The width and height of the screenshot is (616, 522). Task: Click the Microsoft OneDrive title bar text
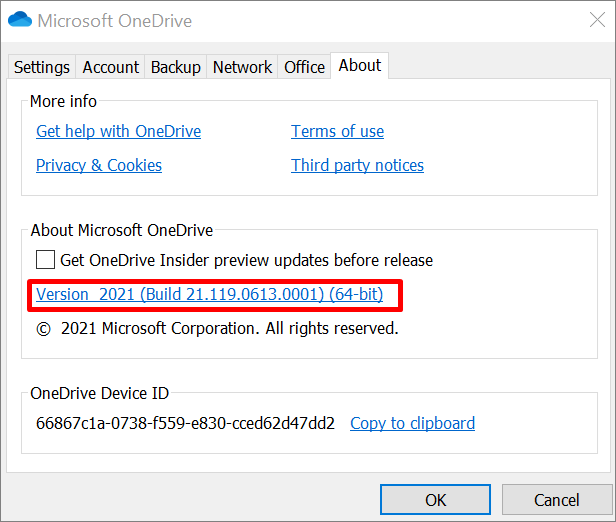click(115, 20)
